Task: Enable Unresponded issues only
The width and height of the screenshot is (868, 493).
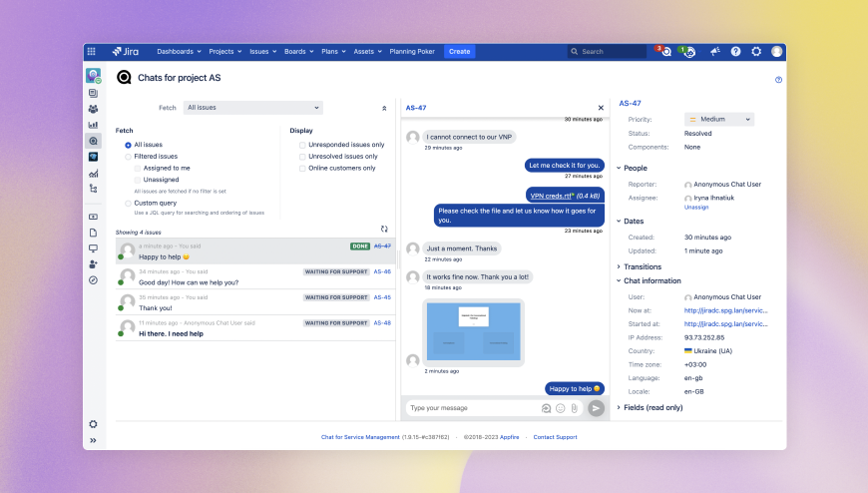Action: [x=302, y=145]
